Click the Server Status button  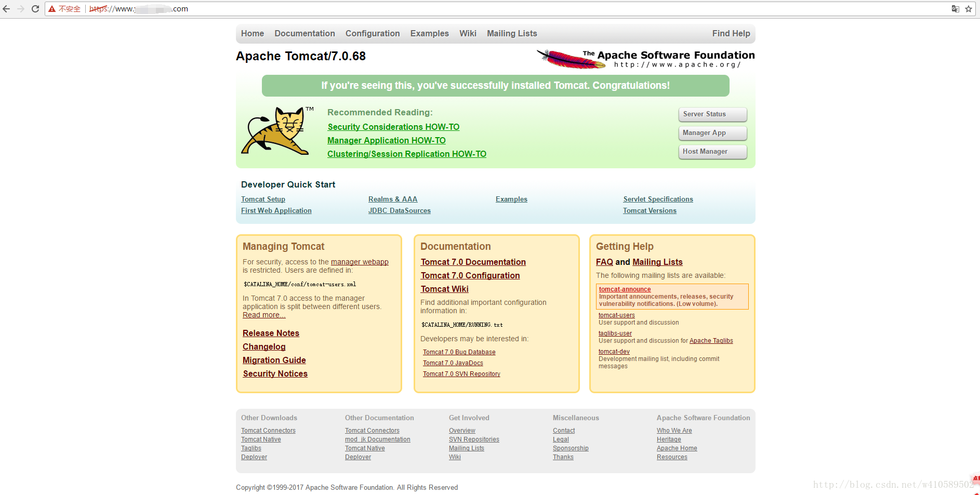(x=712, y=114)
